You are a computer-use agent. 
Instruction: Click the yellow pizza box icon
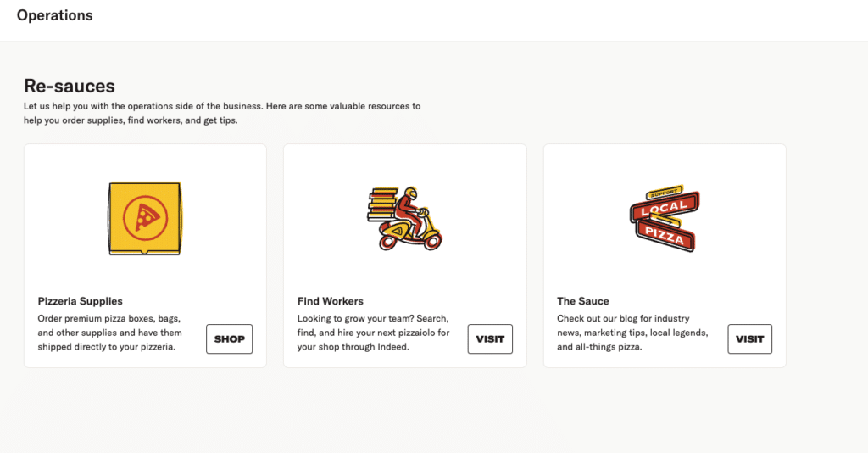[144, 218]
